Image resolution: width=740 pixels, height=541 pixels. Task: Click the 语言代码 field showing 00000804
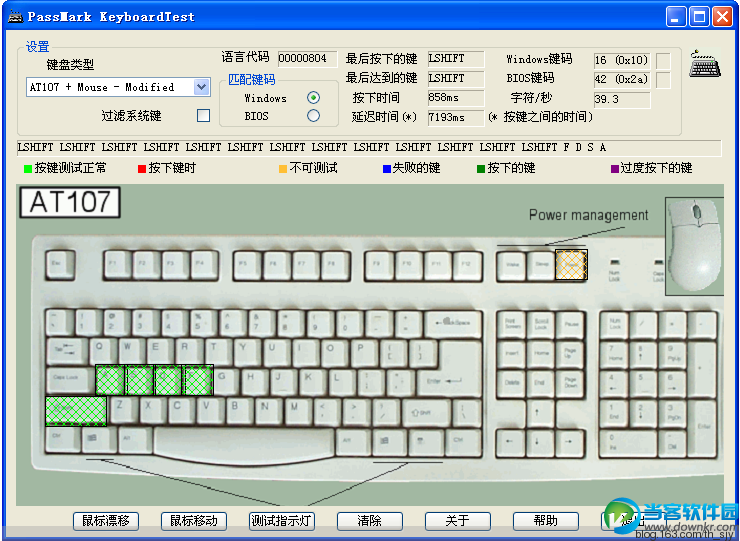tap(308, 59)
